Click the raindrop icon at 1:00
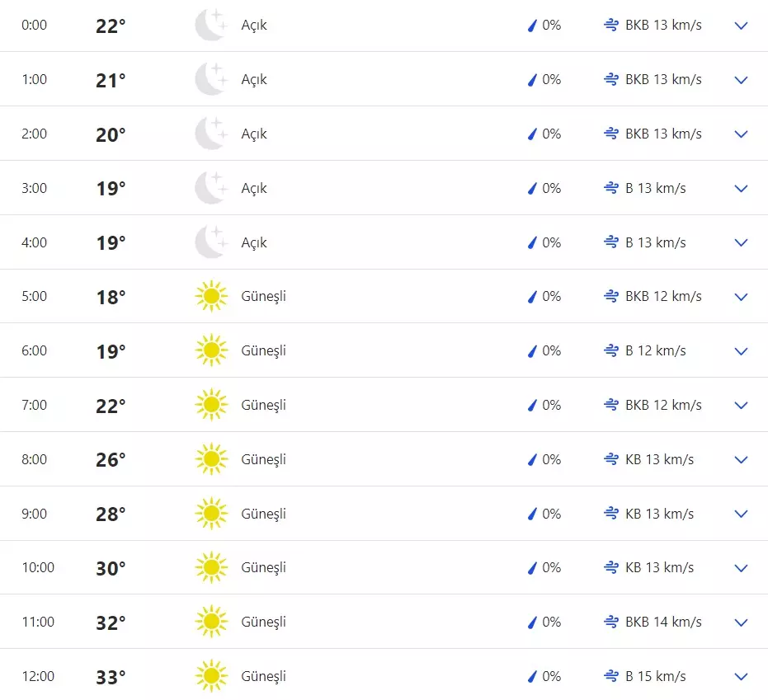This screenshot has height=700, width=768. (532, 80)
